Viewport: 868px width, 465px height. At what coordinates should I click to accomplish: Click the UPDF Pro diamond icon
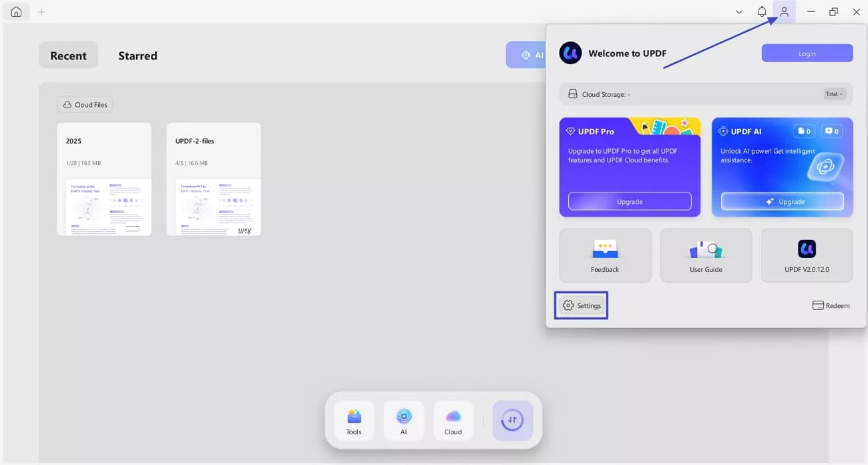[x=571, y=132]
